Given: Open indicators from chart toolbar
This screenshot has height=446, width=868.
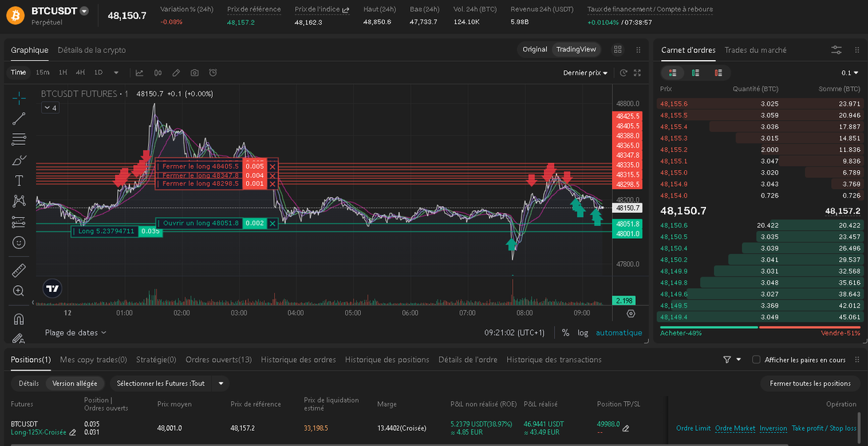Looking at the screenshot, I should pyautogui.click(x=140, y=72).
